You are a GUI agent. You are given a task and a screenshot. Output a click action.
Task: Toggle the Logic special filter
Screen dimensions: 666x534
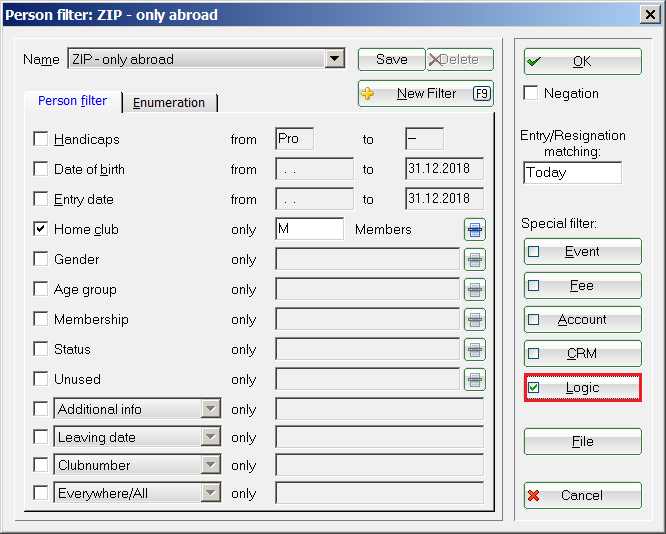(582, 388)
